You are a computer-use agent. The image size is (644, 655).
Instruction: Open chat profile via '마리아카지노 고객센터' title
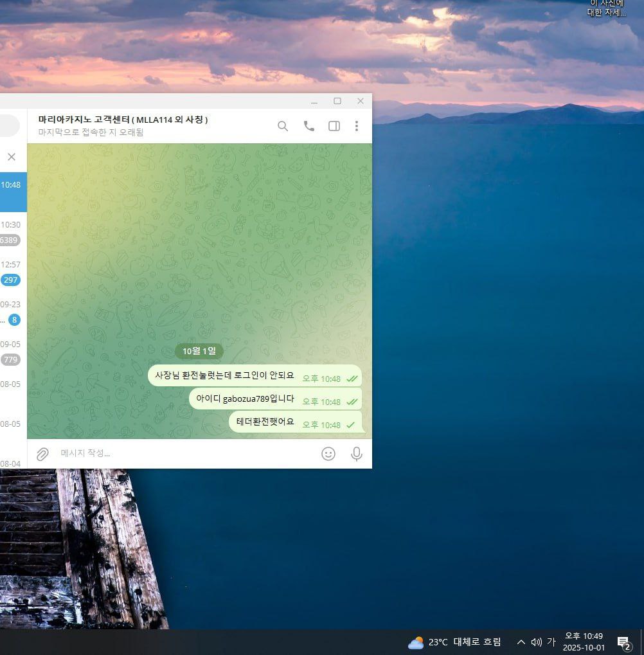tap(123, 120)
